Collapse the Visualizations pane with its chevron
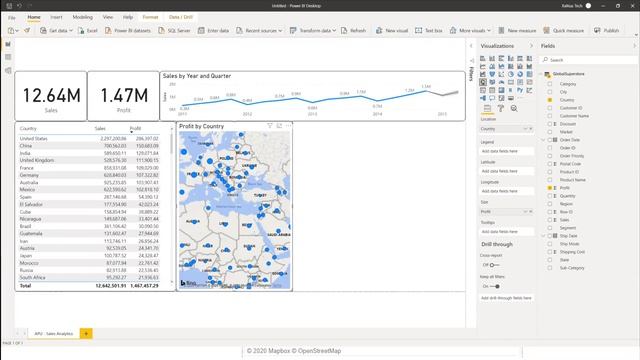640x360 pixels. coord(531,46)
